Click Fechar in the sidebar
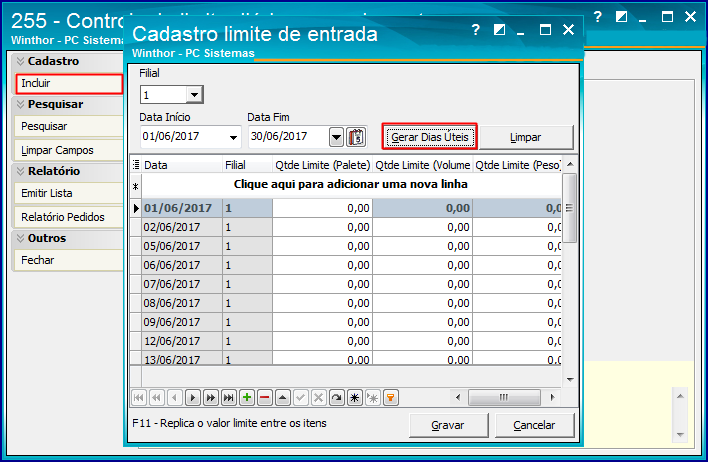 click(69, 260)
